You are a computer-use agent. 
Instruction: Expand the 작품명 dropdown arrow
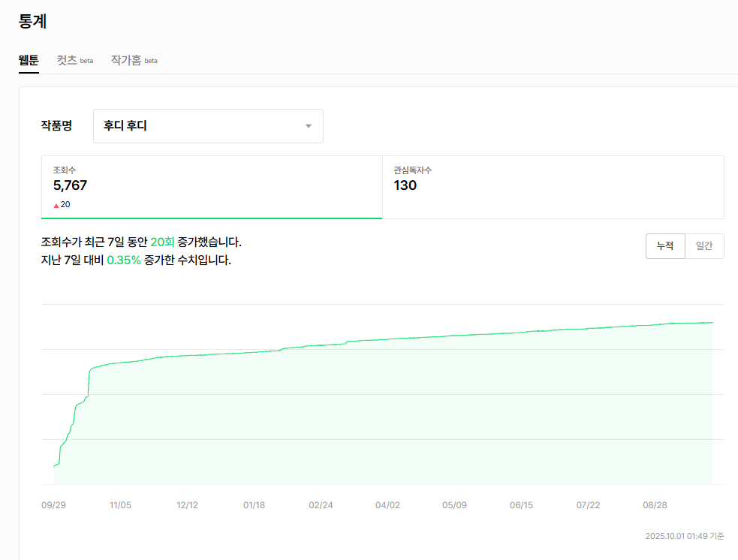tap(308, 126)
